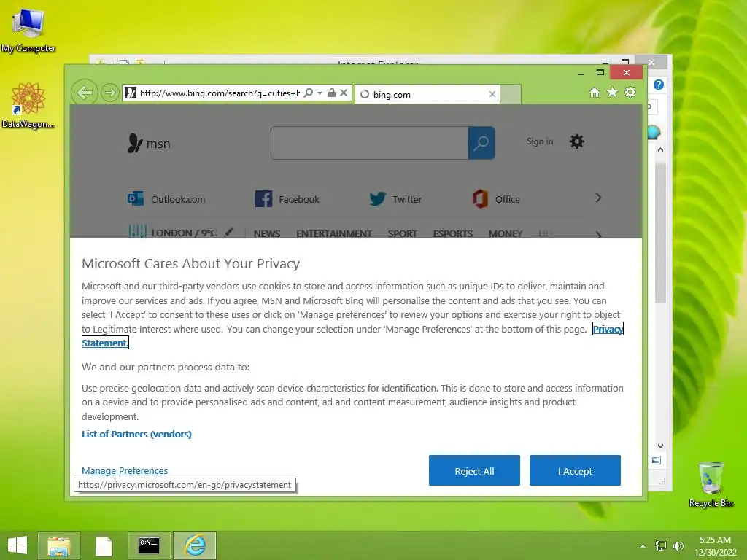Open the Privacy Statement link
Screen dimensions: 747x560
click(608, 329)
